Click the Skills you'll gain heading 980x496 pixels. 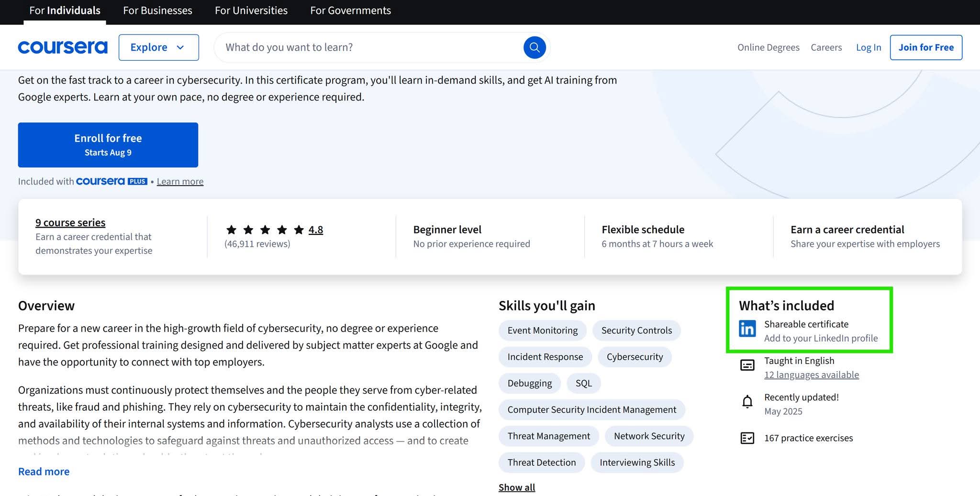(547, 306)
